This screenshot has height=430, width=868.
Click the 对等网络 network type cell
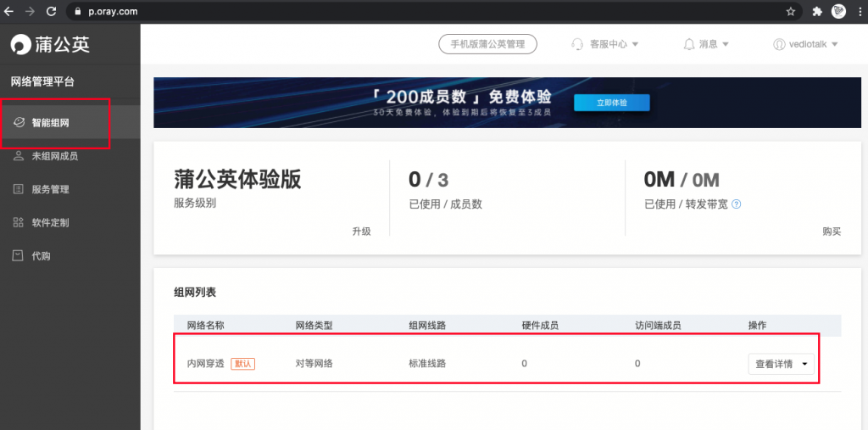point(314,364)
